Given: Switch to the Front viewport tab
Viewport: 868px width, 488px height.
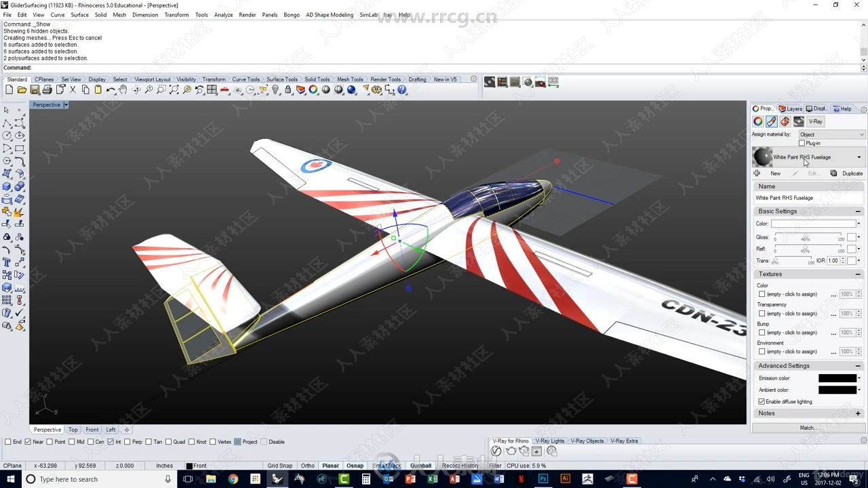Looking at the screenshot, I should click(x=92, y=430).
